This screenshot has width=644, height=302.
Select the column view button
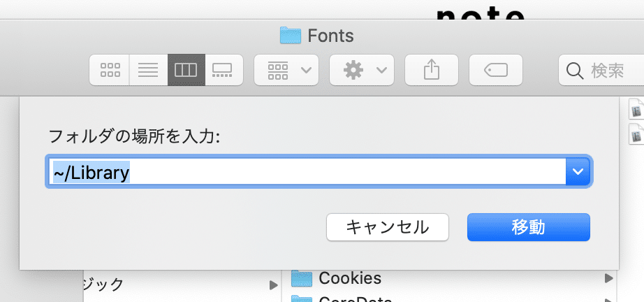(186, 70)
